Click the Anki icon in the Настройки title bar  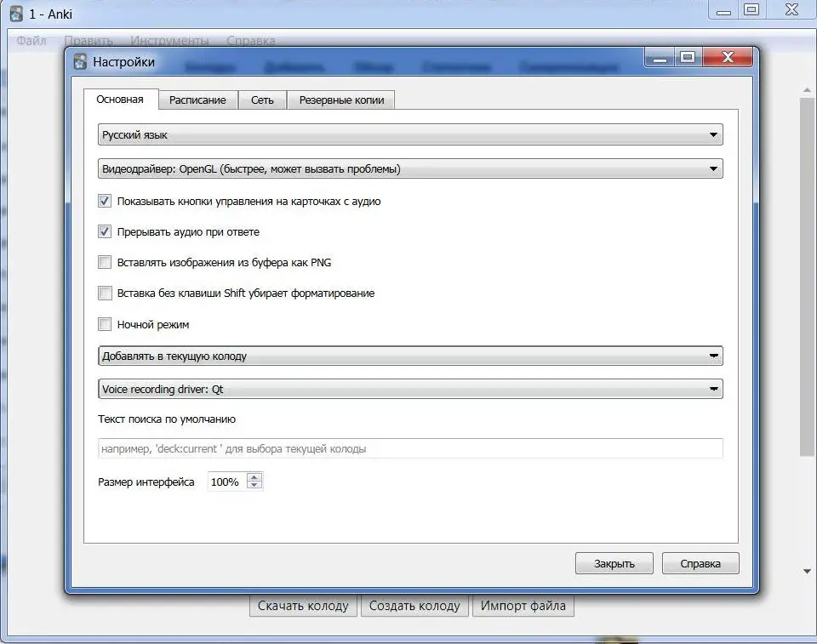tap(80, 61)
